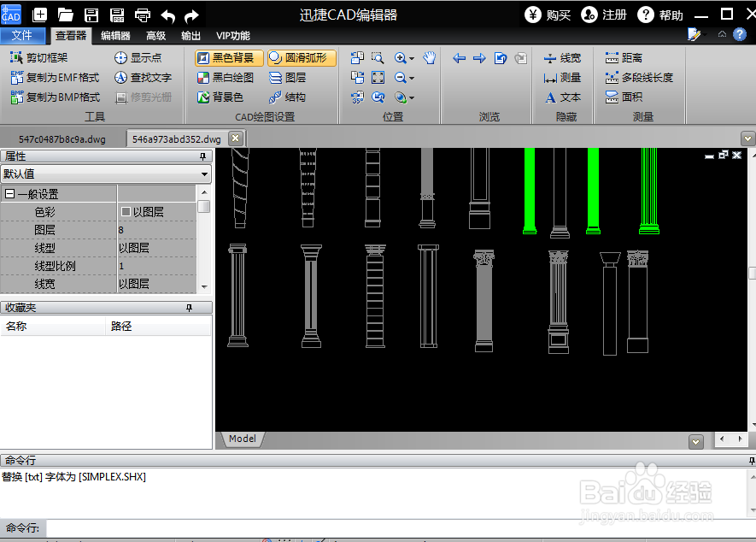Viewport: 756px width, 542px height.
Task: Toggle the 以图层 color checkbox
Action: tap(126, 211)
